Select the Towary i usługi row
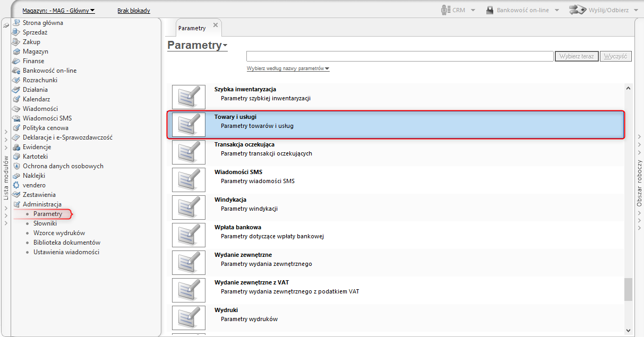644x337 pixels. 396,125
